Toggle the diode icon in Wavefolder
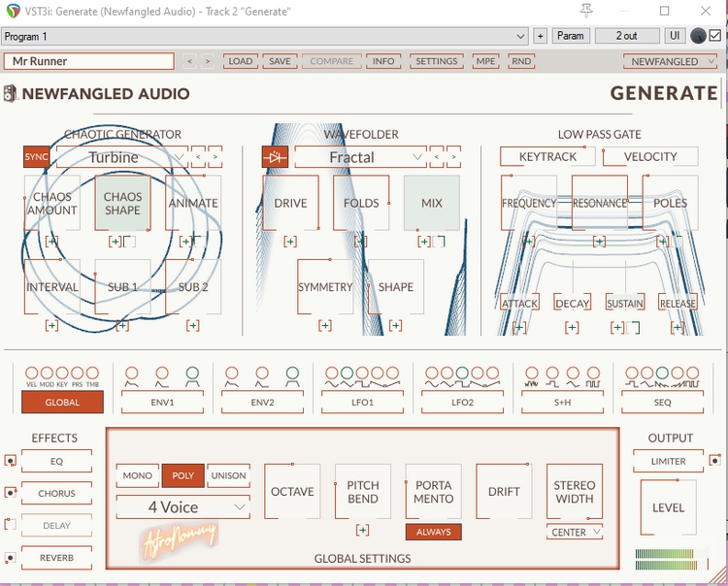 275,157
